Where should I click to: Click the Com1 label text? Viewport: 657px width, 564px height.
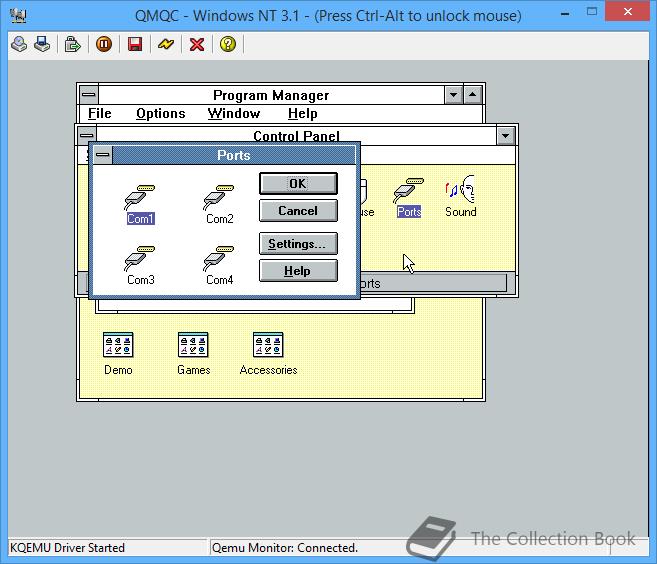pos(141,219)
